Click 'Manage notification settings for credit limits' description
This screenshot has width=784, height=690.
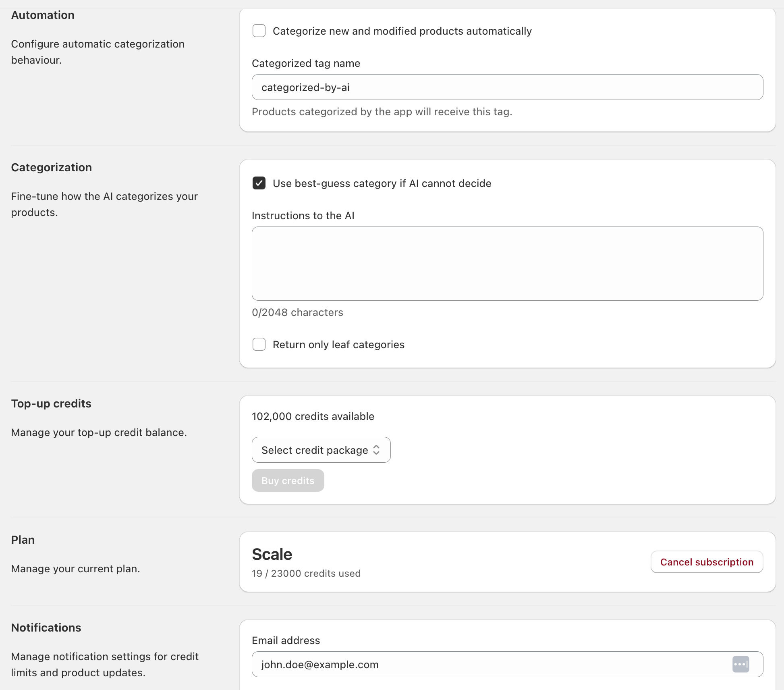pos(105,665)
